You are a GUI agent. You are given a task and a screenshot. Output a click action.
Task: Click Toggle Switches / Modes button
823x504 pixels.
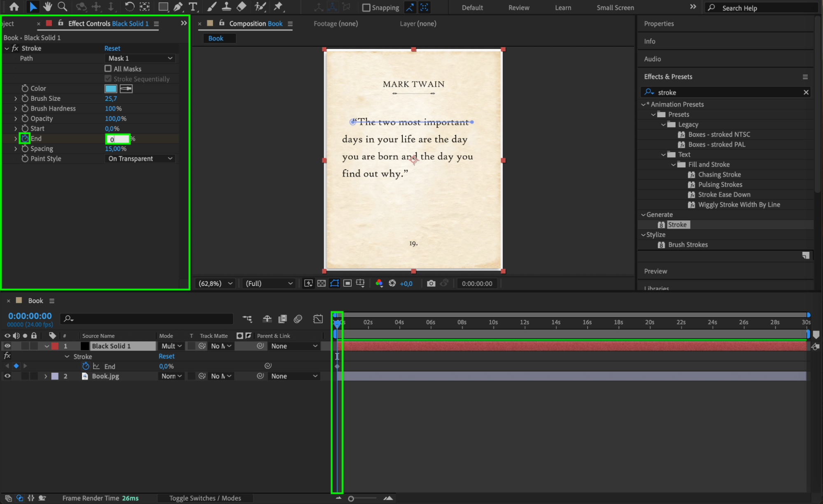205,498
